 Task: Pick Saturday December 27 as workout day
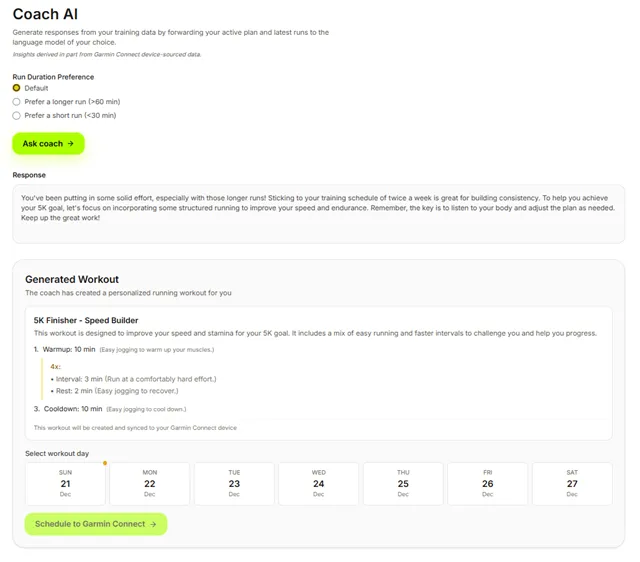click(x=572, y=483)
